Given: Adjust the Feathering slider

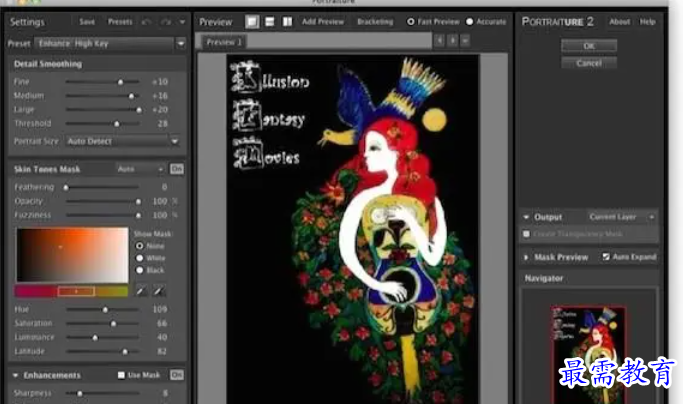Looking at the screenshot, I should tap(66, 187).
